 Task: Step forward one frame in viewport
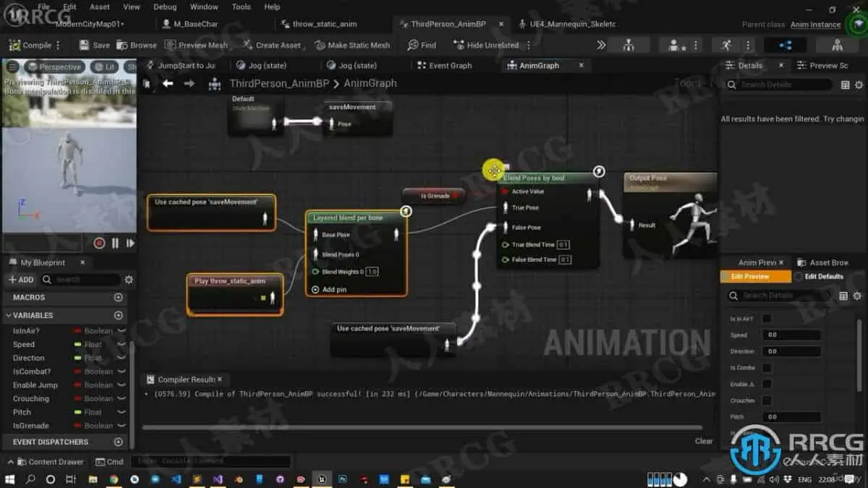click(x=130, y=244)
